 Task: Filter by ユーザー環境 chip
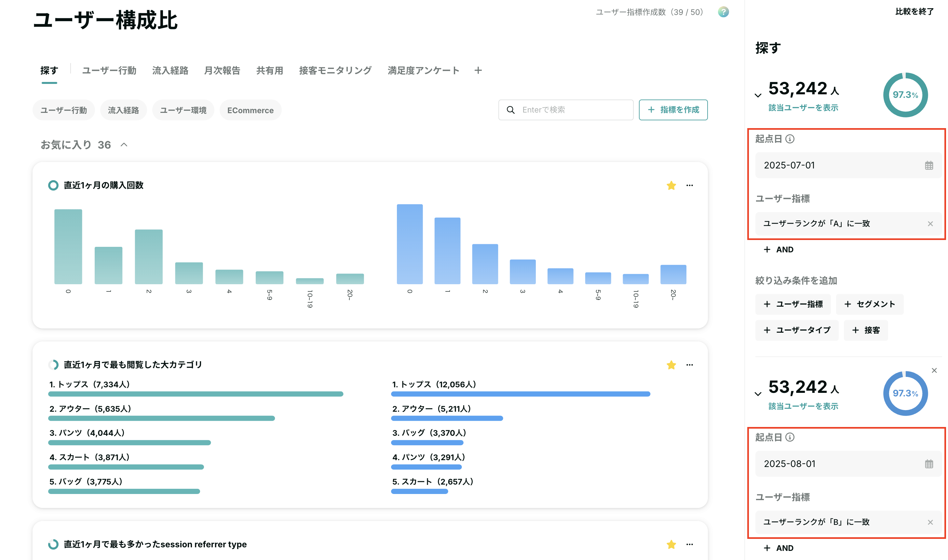point(183,110)
